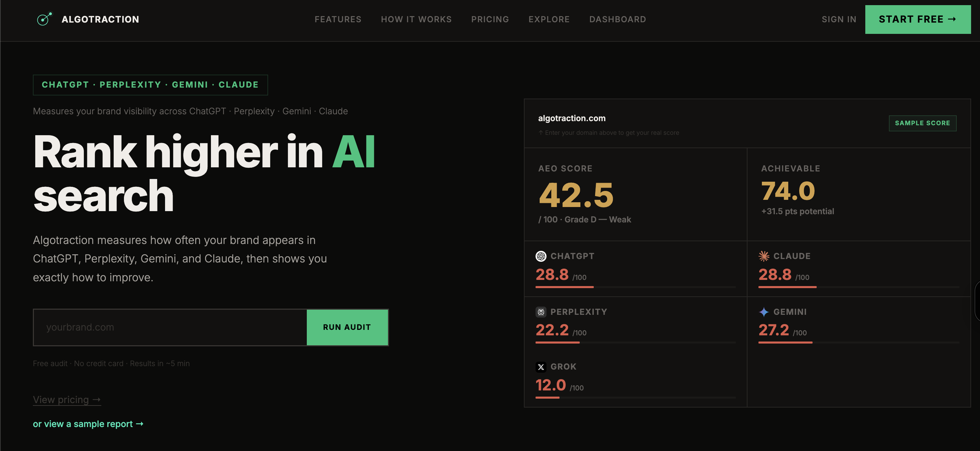Image resolution: width=980 pixels, height=451 pixels.
Task: Open the view a sample report link
Action: [x=88, y=424]
